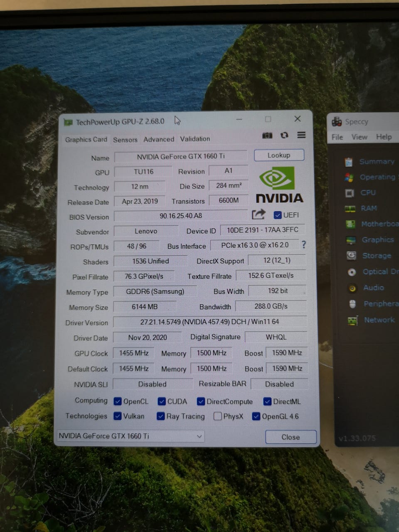The width and height of the screenshot is (399, 532).
Task: Select Motherboard icon in Speccy sidebar
Action: [351, 224]
